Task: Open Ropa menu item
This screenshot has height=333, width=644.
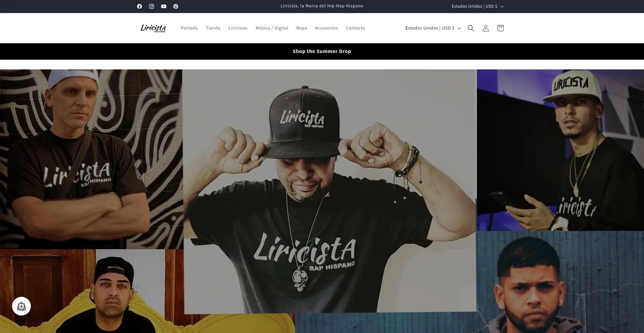Action: [302, 28]
